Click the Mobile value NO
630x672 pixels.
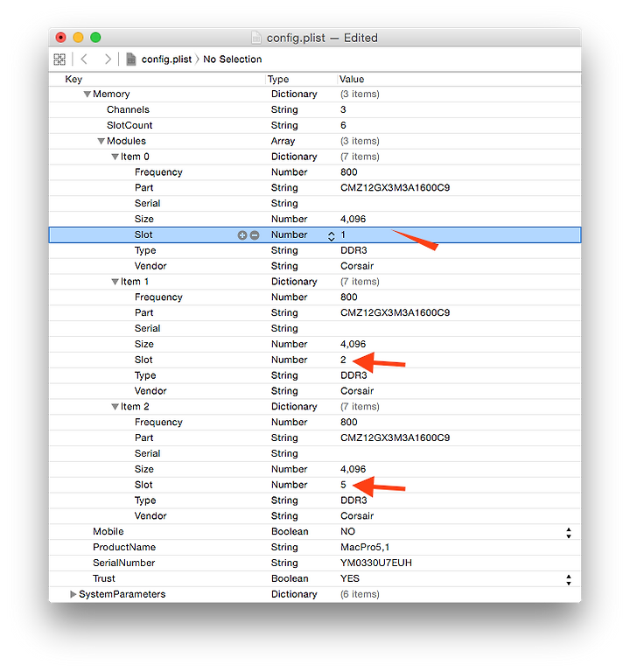pos(347,531)
